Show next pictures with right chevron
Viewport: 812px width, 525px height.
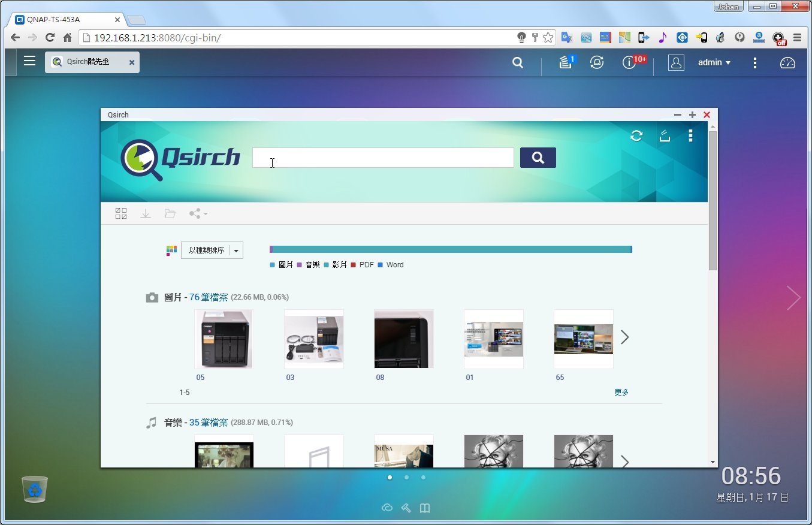click(x=624, y=337)
